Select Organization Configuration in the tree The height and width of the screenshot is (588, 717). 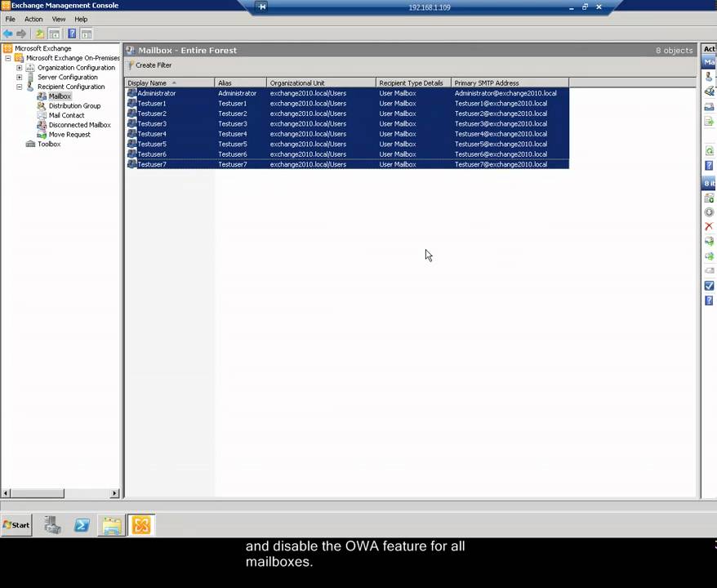tap(77, 68)
